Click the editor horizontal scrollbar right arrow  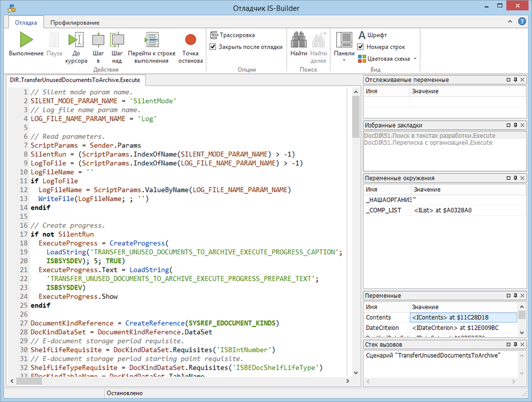(347, 381)
